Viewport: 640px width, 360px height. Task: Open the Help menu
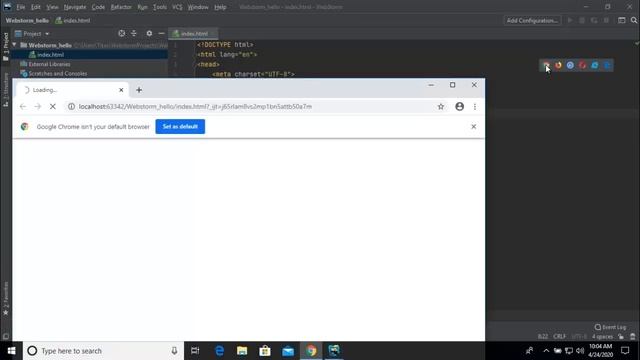click(220, 7)
